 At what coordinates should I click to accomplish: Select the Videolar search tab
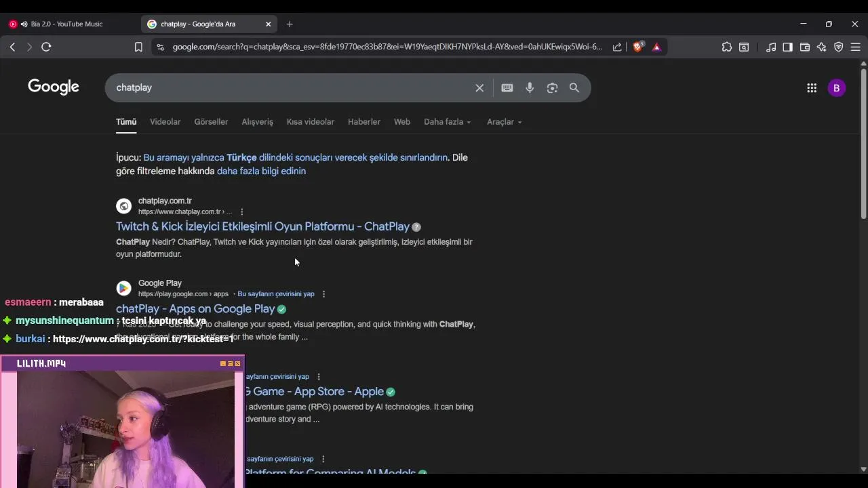pyautogui.click(x=165, y=122)
